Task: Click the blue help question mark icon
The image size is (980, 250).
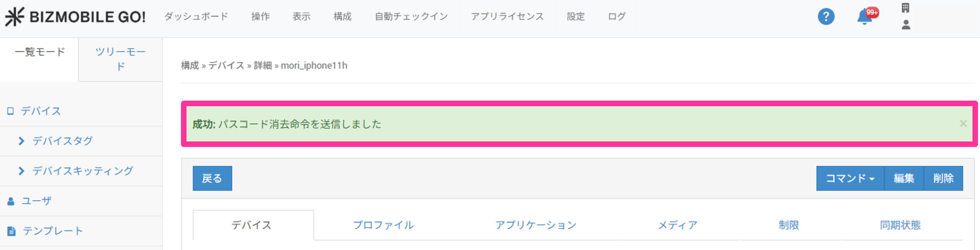Action: (826, 17)
